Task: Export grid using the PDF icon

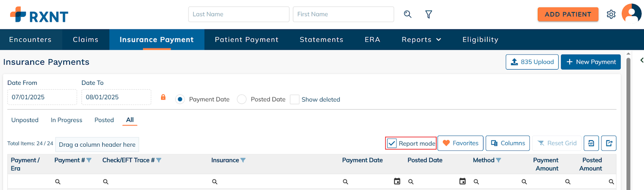Action: 591,143
